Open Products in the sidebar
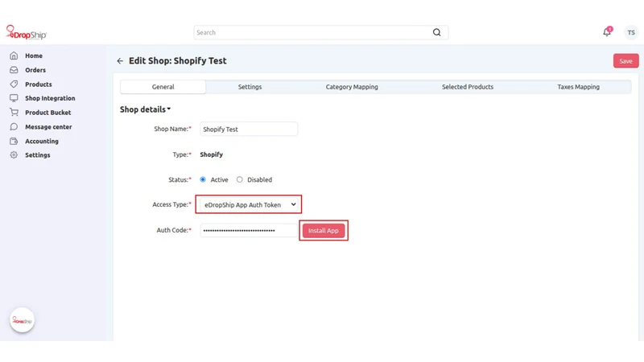Viewport: 644px width, 362px height. coord(39,84)
